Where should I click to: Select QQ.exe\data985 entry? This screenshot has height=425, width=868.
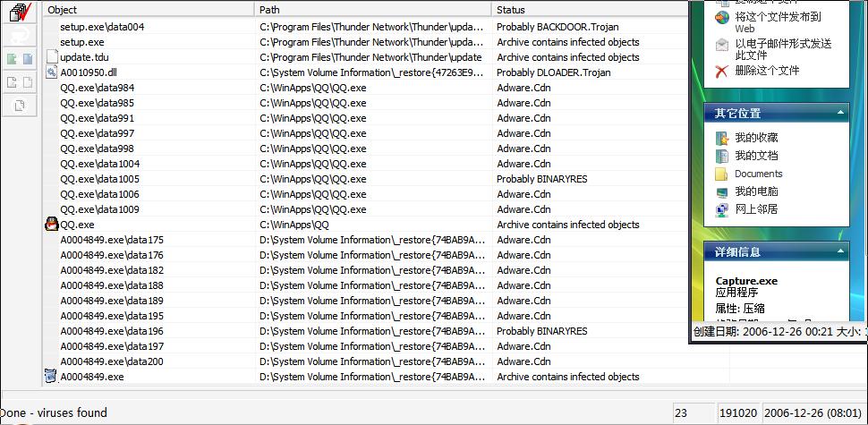coord(97,103)
